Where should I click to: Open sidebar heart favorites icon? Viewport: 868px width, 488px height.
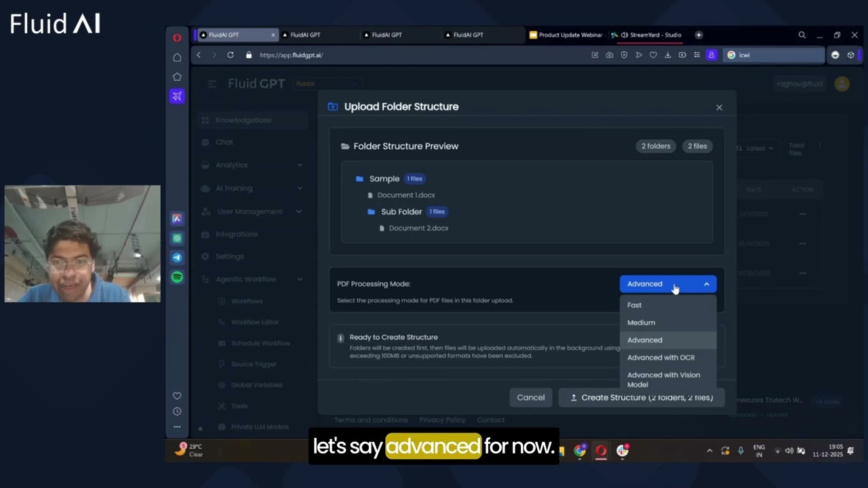[177, 396]
